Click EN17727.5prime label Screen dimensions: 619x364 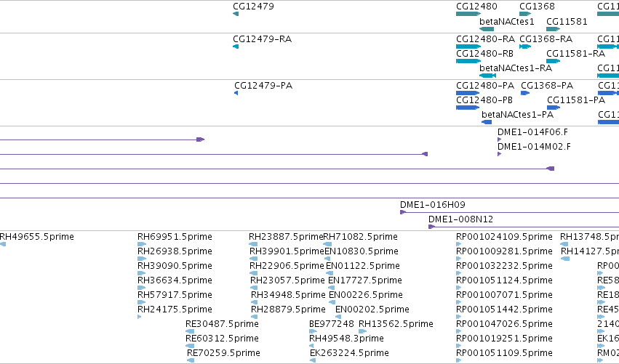pyautogui.click(x=365, y=280)
